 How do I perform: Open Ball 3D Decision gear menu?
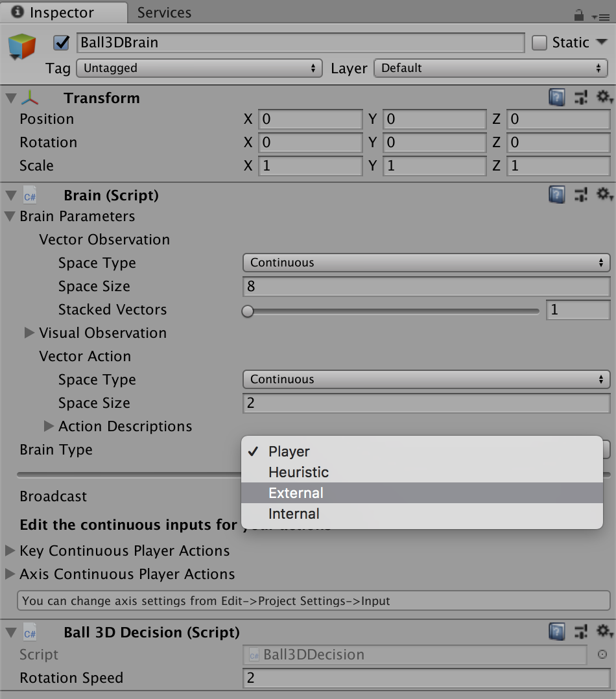604,631
